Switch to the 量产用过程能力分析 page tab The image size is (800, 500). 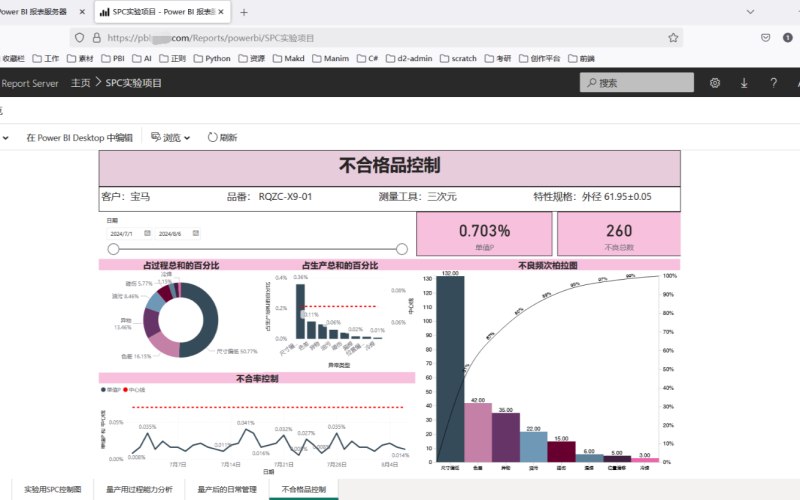click(139, 489)
